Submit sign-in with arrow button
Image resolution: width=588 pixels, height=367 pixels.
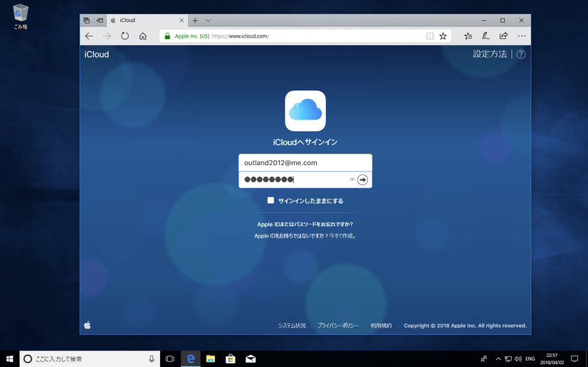pyautogui.click(x=362, y=180)
